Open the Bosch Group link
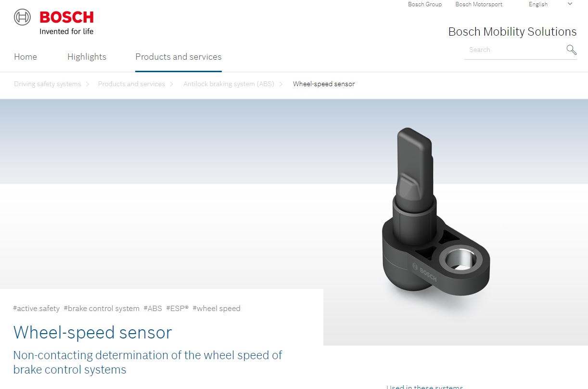 pyautogui.click(x=425, y=4)
